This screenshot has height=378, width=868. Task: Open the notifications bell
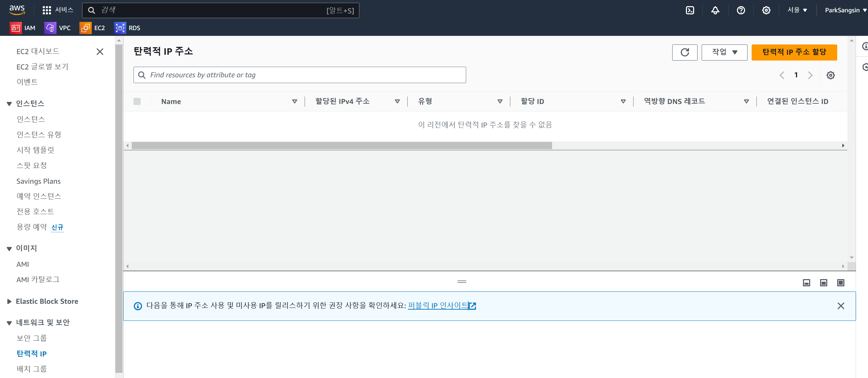tap(715, 10)
